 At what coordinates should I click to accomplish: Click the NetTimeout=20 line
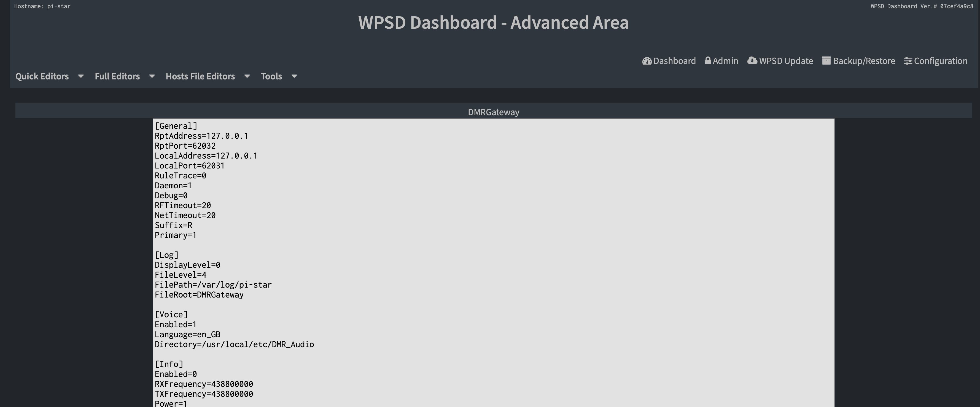(185, 215)
